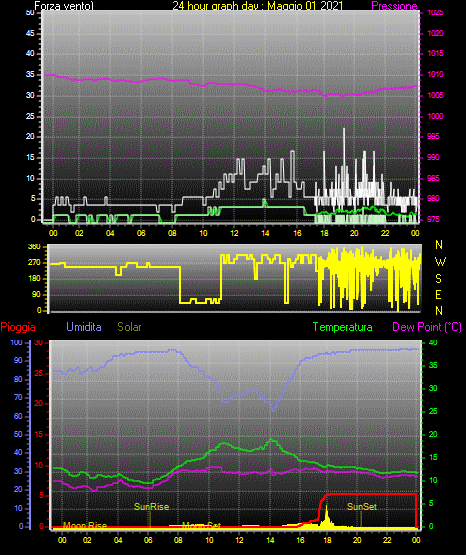Click the '35' wind speed axis value

(30, 74)
